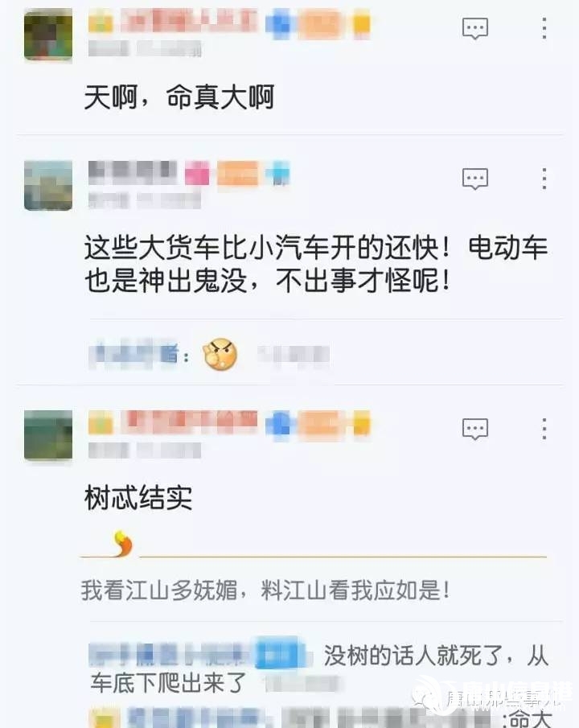Click angry emoji in the reply
The height and width of the screenshot is (728, 579).
click(220, 354)
